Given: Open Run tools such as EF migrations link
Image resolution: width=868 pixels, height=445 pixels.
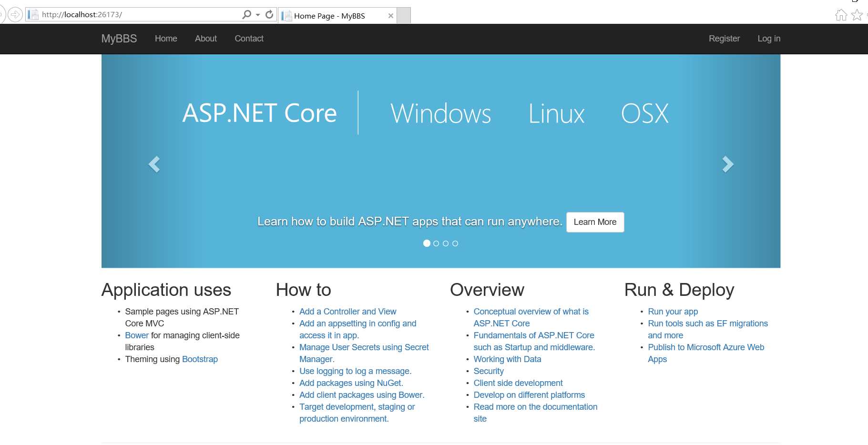Looking at the screenshot, I should coord(708,329).
